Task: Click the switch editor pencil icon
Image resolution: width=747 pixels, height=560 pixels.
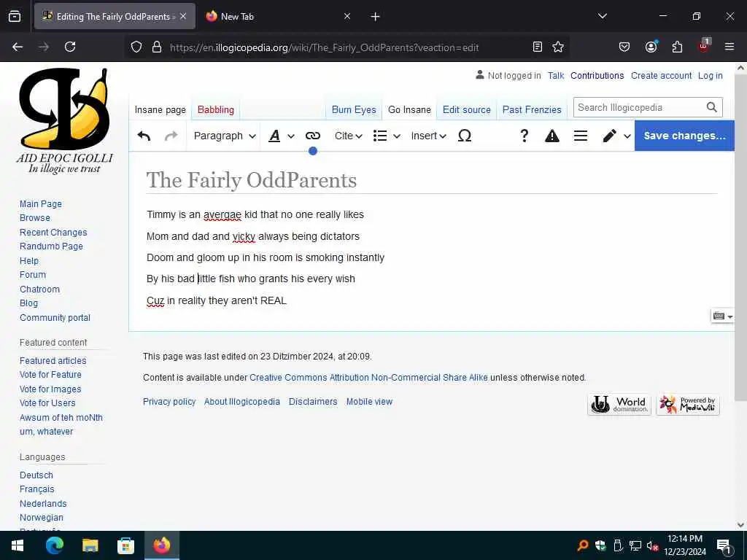Action: pos(609,136)
